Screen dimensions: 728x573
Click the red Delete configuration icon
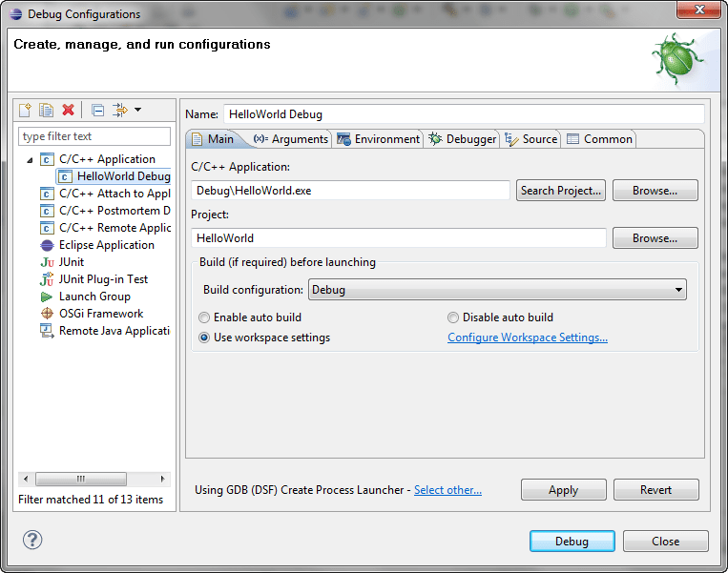[69, 110]
